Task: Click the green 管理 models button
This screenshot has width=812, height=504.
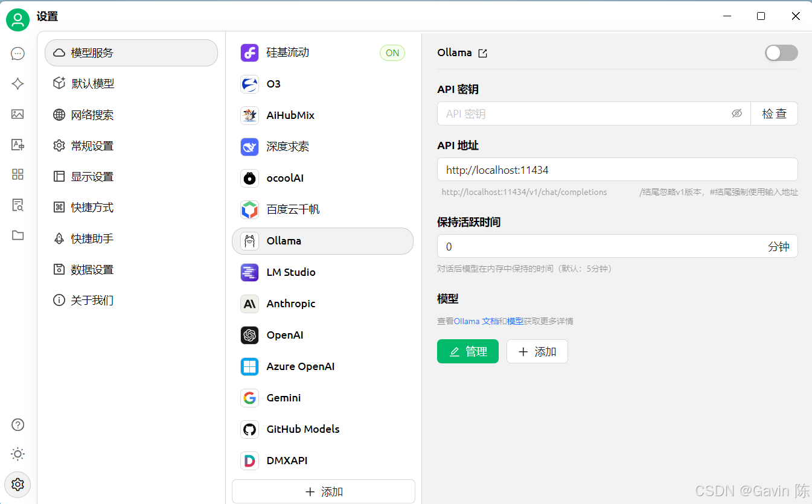Action: click(468, 351)
